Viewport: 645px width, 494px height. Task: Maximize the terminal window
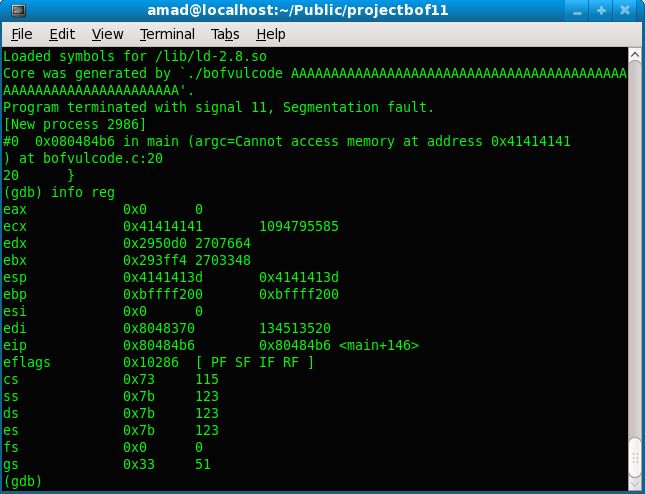pos(601,11)
